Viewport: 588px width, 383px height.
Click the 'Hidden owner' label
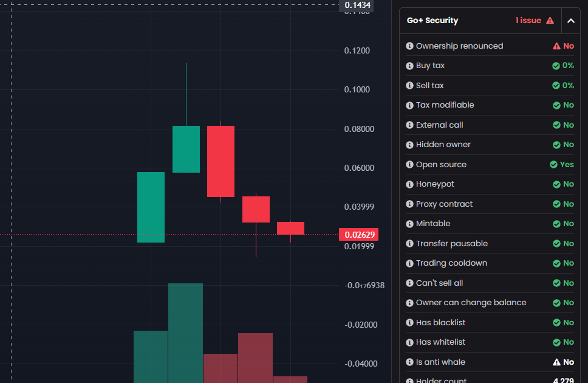[x=443, y=145]
